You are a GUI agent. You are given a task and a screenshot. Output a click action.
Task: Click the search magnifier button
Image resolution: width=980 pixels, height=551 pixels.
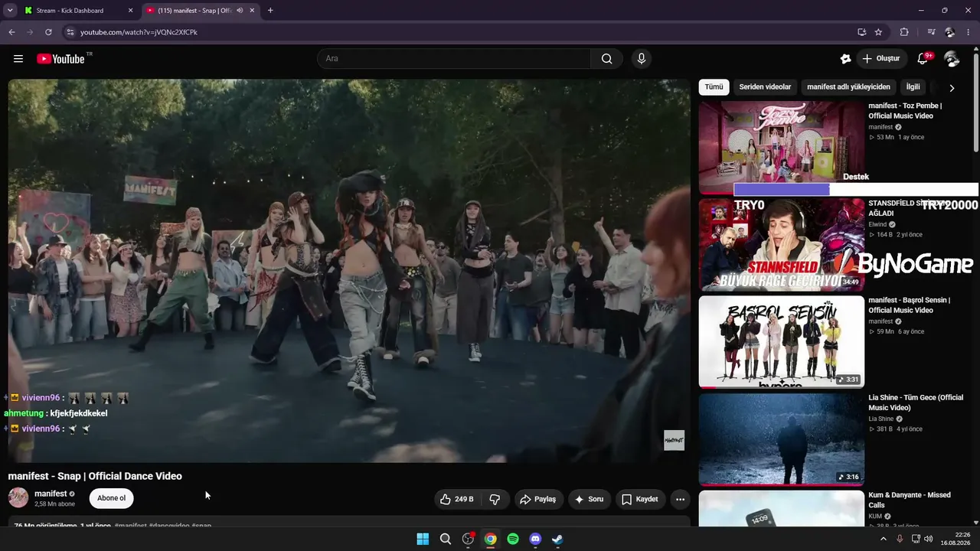coord(606,59)
